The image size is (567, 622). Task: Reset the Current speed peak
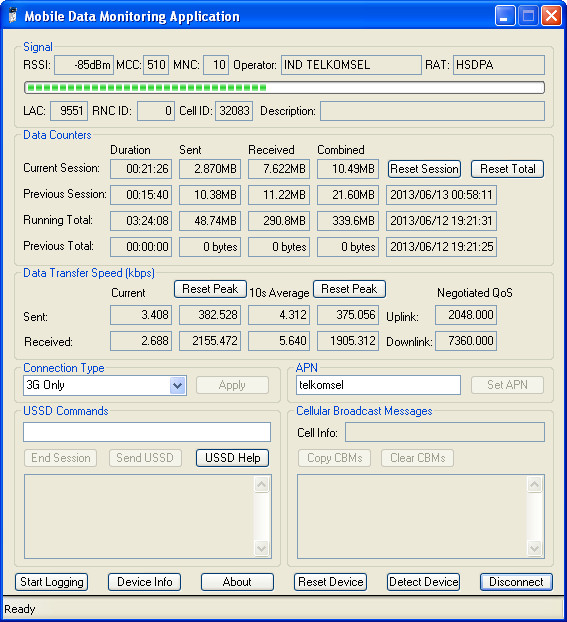pyautogui.click(x=210, y=289)
